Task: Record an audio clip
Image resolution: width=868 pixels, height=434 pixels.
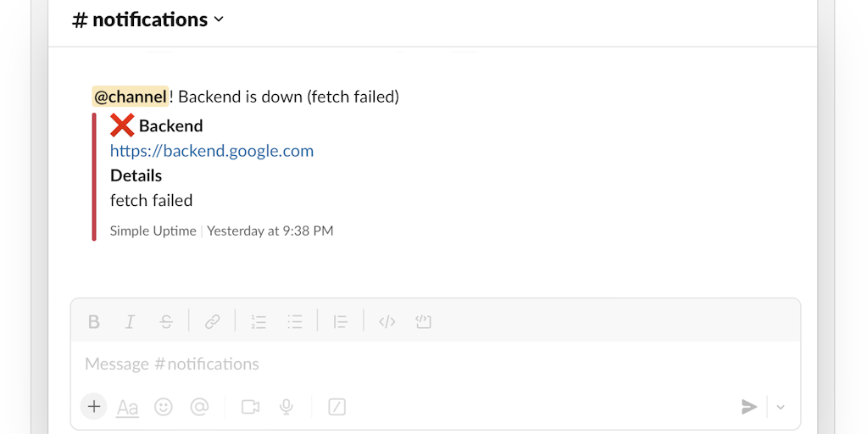Action: [287, 407]
